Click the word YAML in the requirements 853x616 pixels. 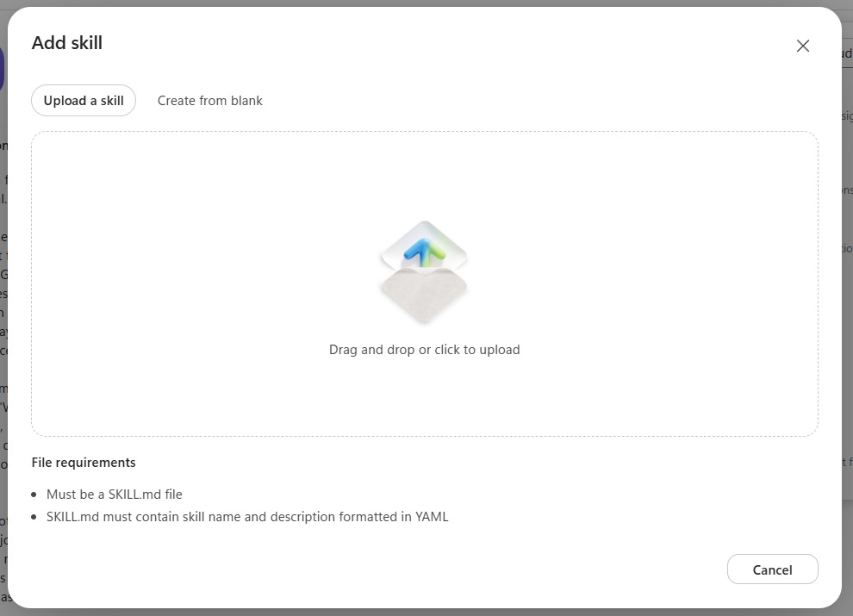432,516
